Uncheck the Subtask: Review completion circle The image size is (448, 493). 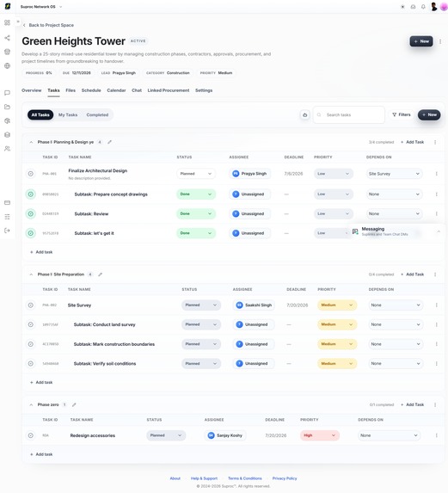(x=30, y=213)
